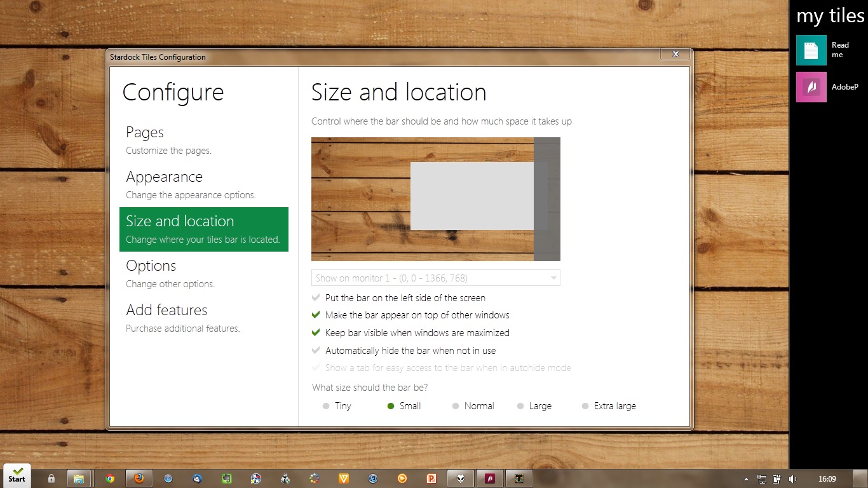Screen dimensions: 868x488
Task: Click the colorful dotted ring taskbar icon
Action: [314, 478]
